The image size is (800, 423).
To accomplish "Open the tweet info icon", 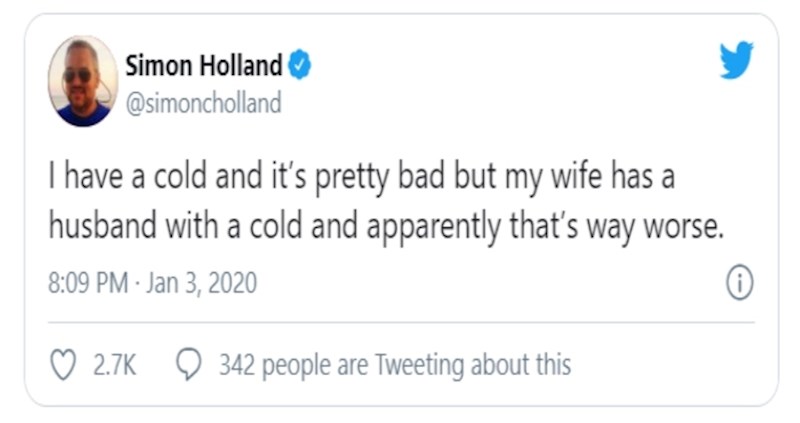I will [x=738, y=284].
